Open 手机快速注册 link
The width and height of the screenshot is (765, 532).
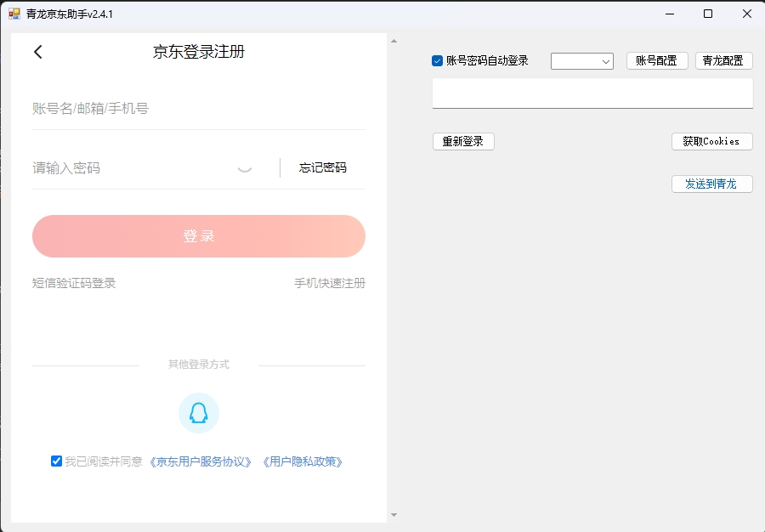(x=330, y=283)
